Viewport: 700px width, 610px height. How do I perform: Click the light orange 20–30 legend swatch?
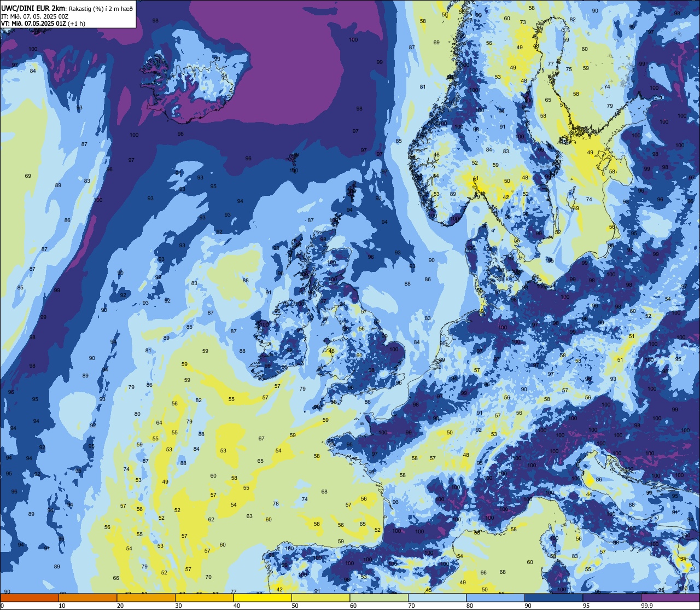[146, 598]
